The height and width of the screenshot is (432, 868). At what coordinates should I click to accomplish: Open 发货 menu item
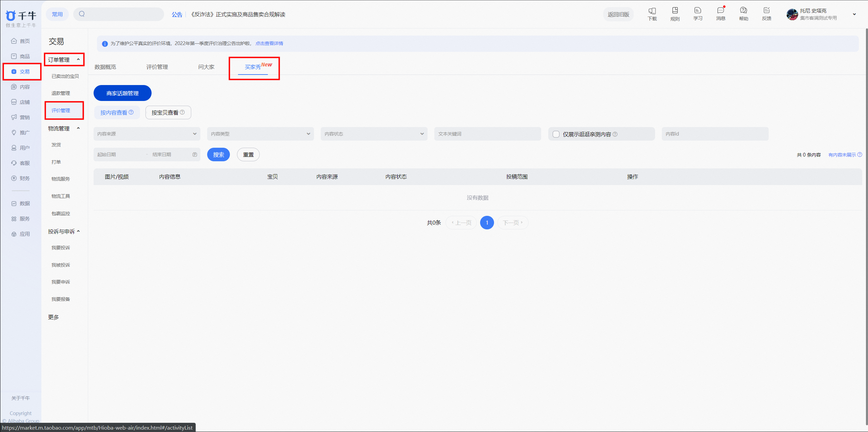[x=56, y=145]
